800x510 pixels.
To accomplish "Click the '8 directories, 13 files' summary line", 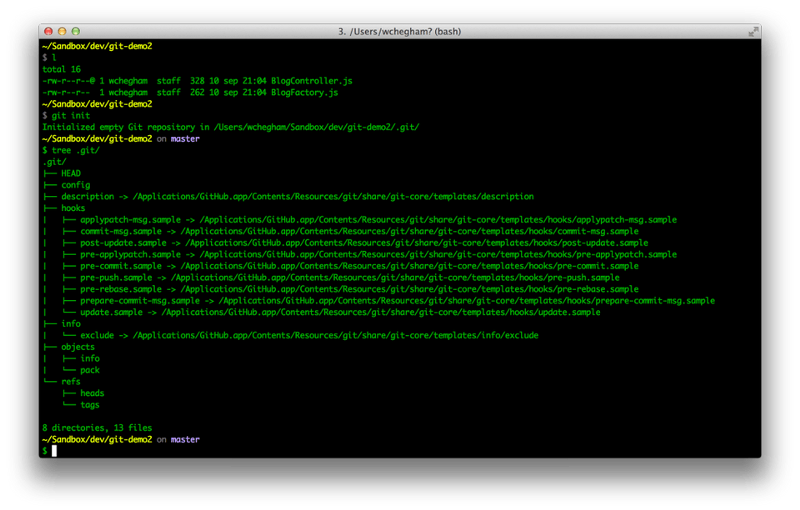I will (97, 428).
